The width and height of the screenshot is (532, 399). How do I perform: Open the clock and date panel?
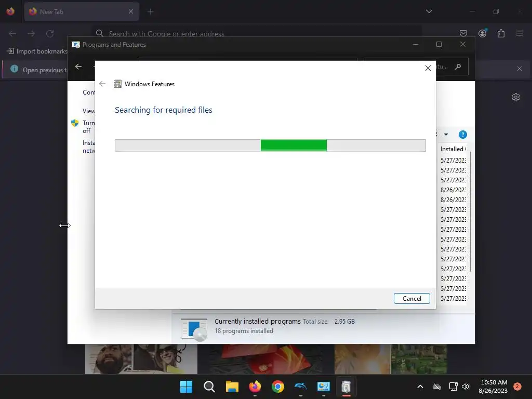coord(494,387)
